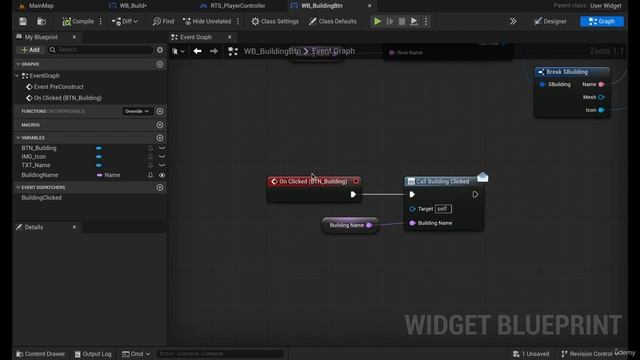This screenshot has width=640, height=360.
Task: Toggle BTN_Building visibility eye icon
Action: pyautogui.click(x=162, y=148)
